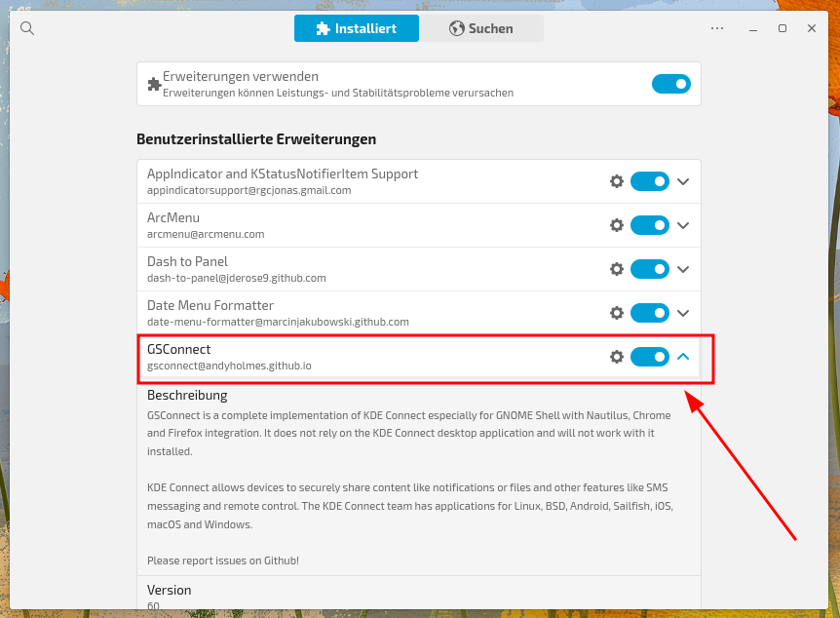Image resolution: width=840 pixels, height=618 pixels.
Task: Open Date Menu Formatter settings gear
Action: coord(616,313)
